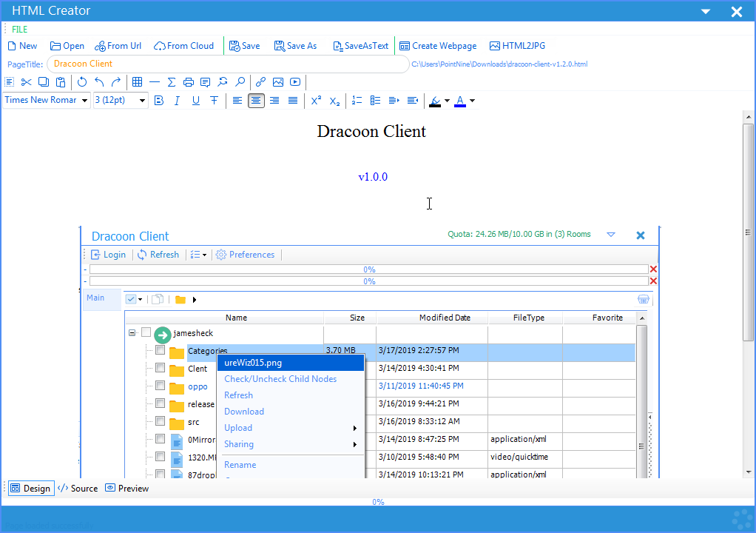Insert a table using the grid icon
Image resolution: width=756 pixels, height=533 pixels.
(x=138, y=82)
